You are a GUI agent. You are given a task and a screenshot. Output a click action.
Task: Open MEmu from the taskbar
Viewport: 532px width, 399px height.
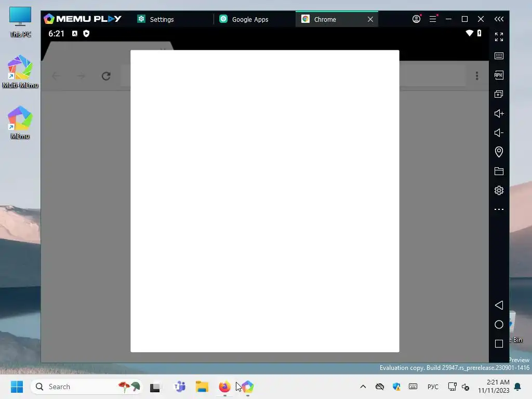click(x=248, y=387)
